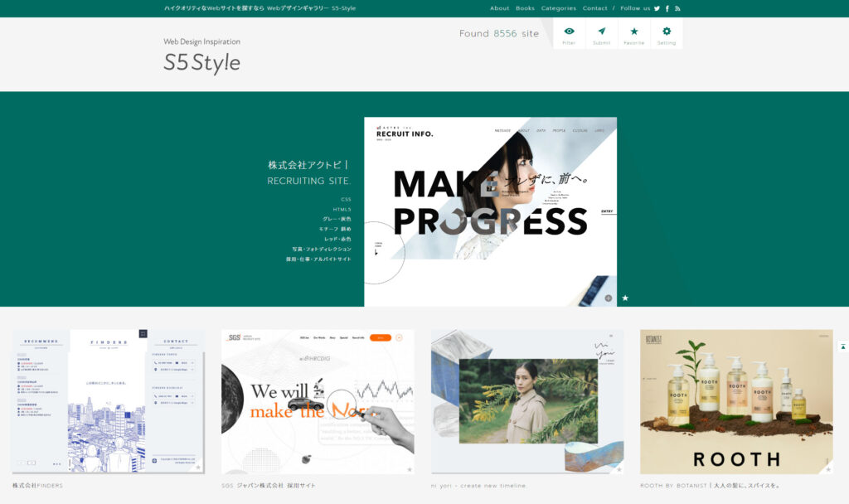Click the scroll-to-top arrow at right edge
The image size is (849, 504).
[x=842, y=346]
